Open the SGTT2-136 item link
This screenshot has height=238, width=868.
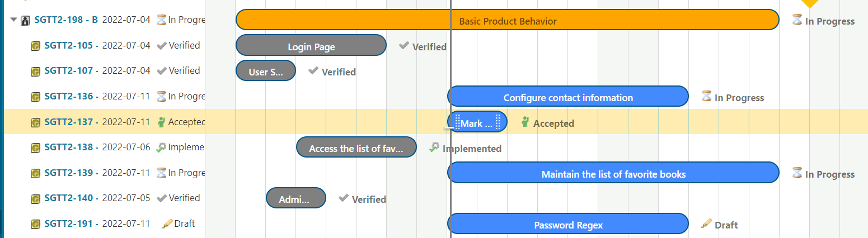pos(72,96)
